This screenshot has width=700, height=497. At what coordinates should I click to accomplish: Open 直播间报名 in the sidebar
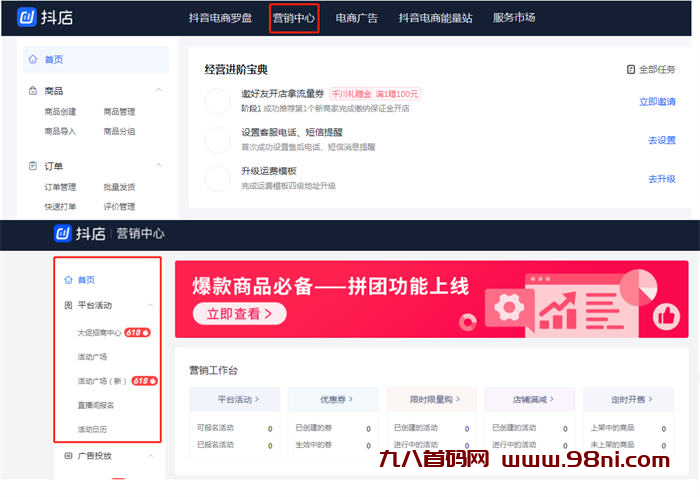click(x=96, y=405)
